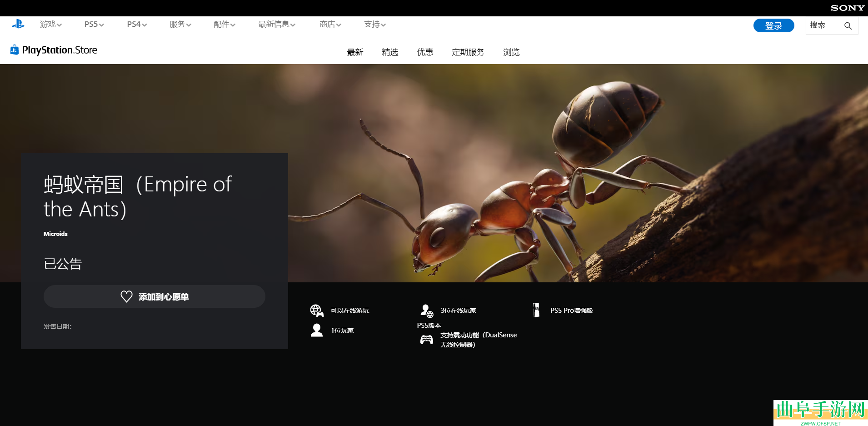Click the search magnifier icon
This screenshot has height=426, width=868.
click(x=848, y=26)
